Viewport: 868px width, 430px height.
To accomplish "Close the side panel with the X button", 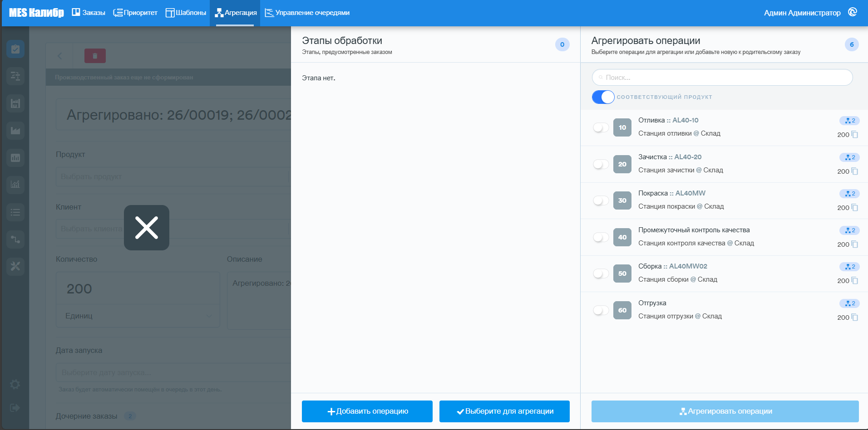I will point(147,228).
